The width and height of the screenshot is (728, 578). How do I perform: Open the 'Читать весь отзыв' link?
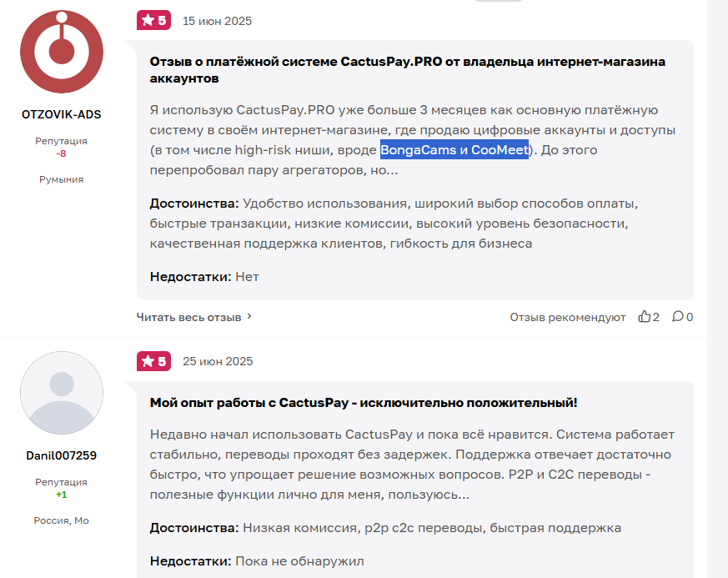188,317
